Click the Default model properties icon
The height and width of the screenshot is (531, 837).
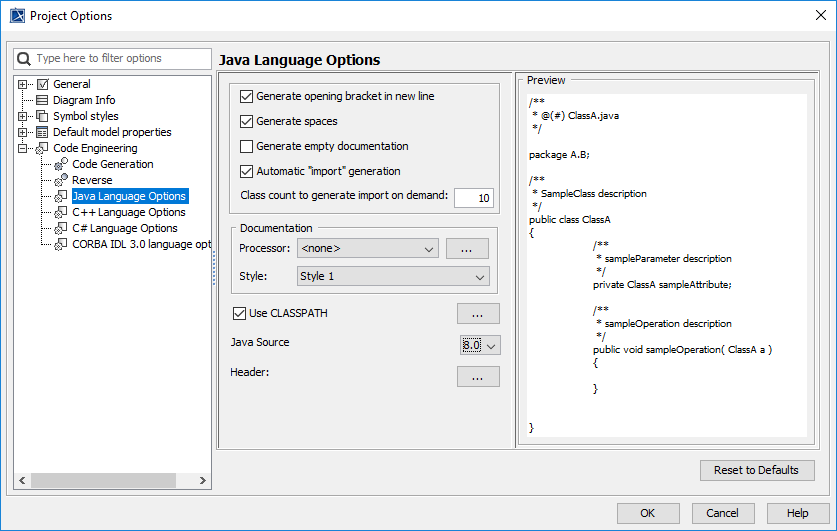(43, 132)
